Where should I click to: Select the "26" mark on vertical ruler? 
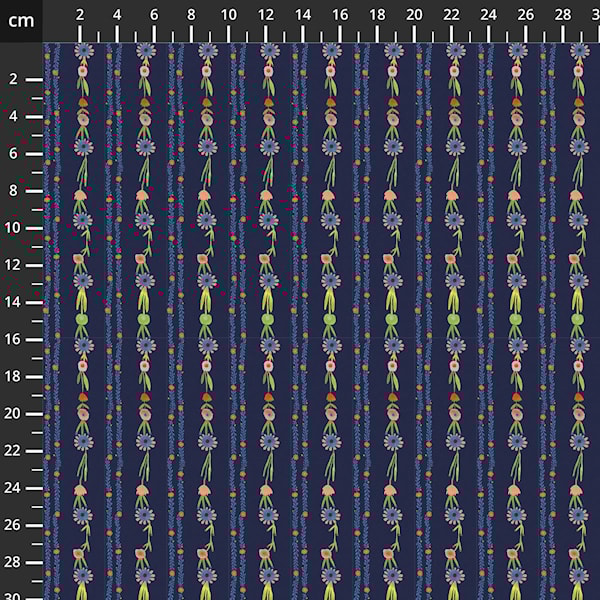(12, 525)
